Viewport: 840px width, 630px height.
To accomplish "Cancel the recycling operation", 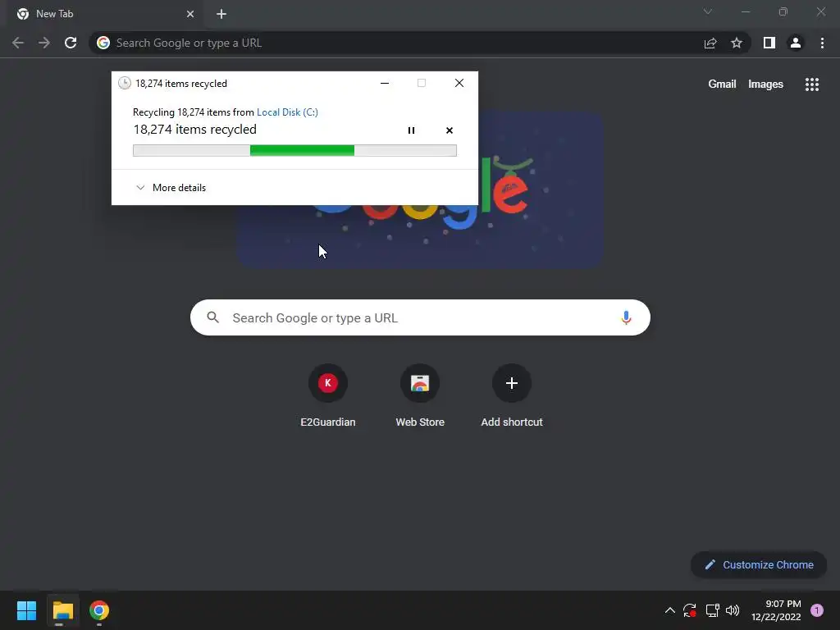I will 450,130.
